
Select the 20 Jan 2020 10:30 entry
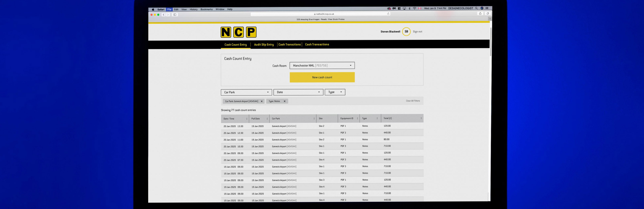[322, 147]
